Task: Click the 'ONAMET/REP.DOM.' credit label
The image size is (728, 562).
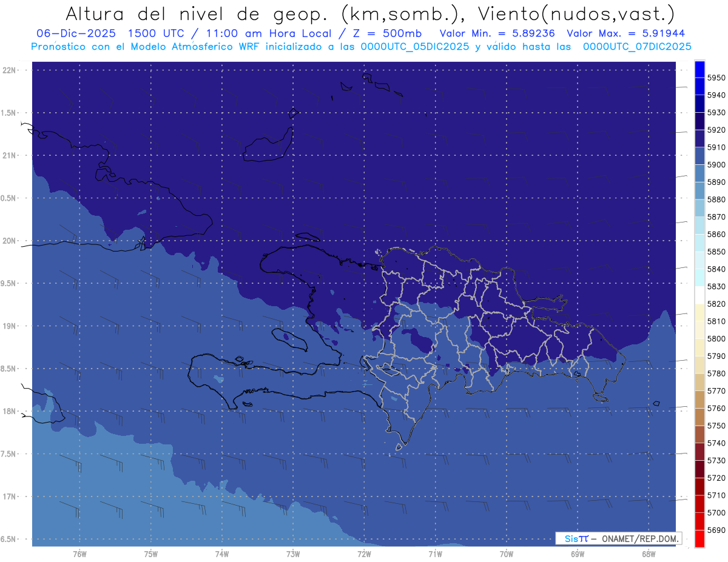Action: click(640, 538)
